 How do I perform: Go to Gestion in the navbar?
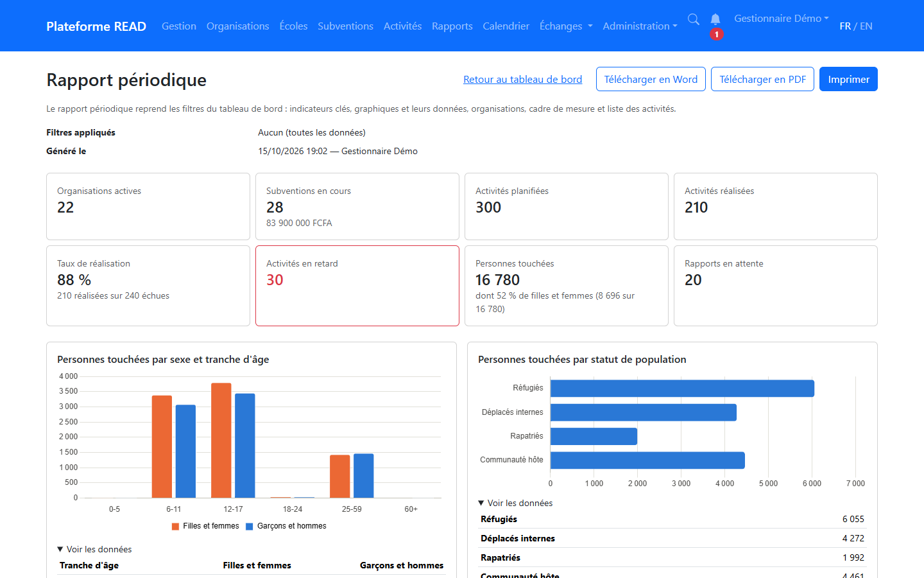(179, 26)
